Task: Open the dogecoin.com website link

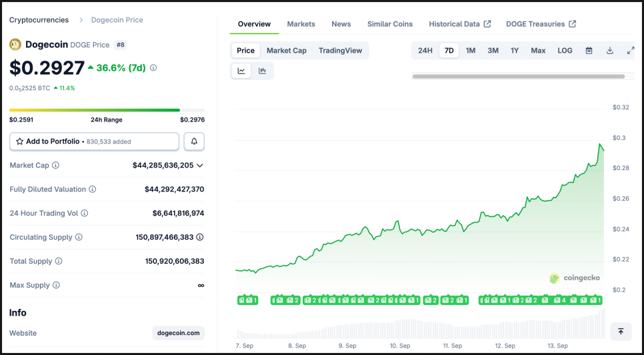Action: (x=178, y=333)
